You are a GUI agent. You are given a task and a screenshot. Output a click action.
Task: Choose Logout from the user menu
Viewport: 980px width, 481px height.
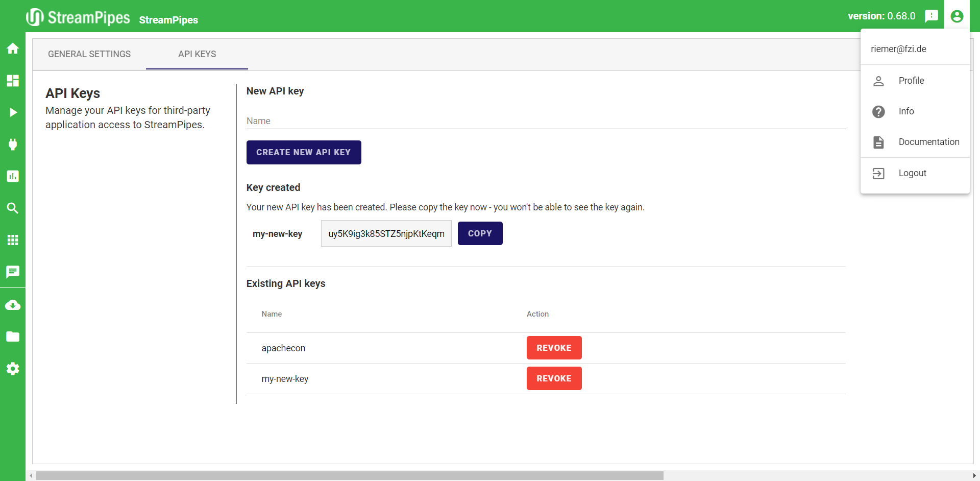click(912, 173)
